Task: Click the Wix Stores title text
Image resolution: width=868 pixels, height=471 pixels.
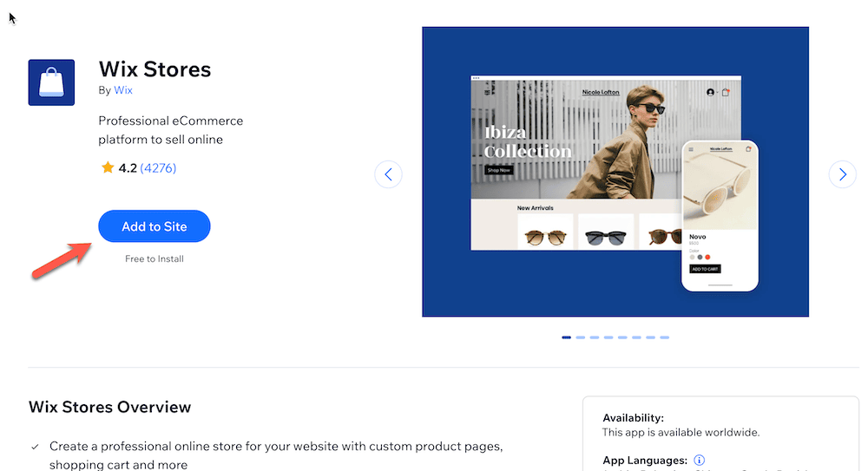Action: pyautogui.click(x=155, y=69)
